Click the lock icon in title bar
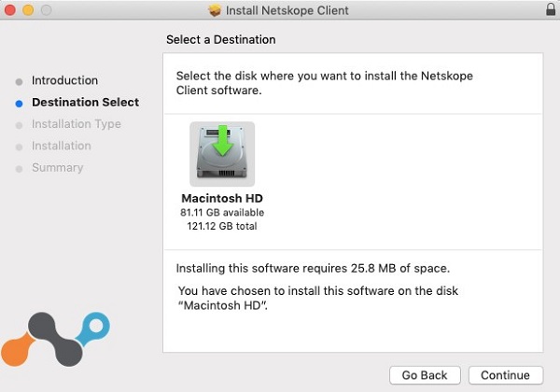 [x=550, y=10]
